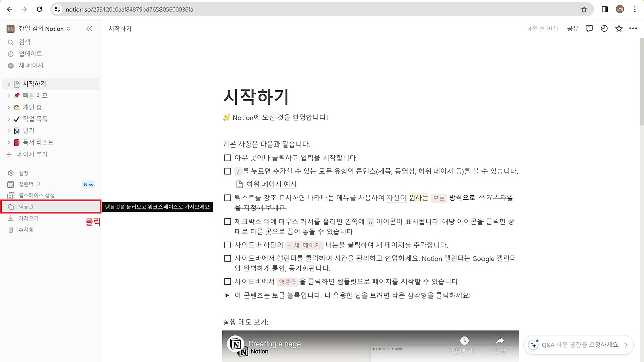Check the 텍스트를 강조 표시하면 checkbox
The height and width of the screenshot is (362, 644).
(x=228, y=198)
